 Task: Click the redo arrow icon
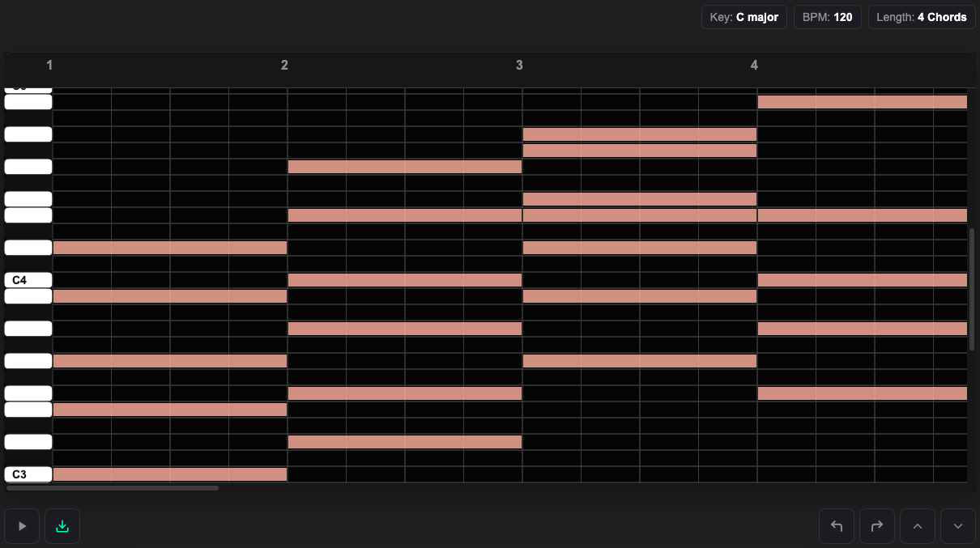click(877, 526)
